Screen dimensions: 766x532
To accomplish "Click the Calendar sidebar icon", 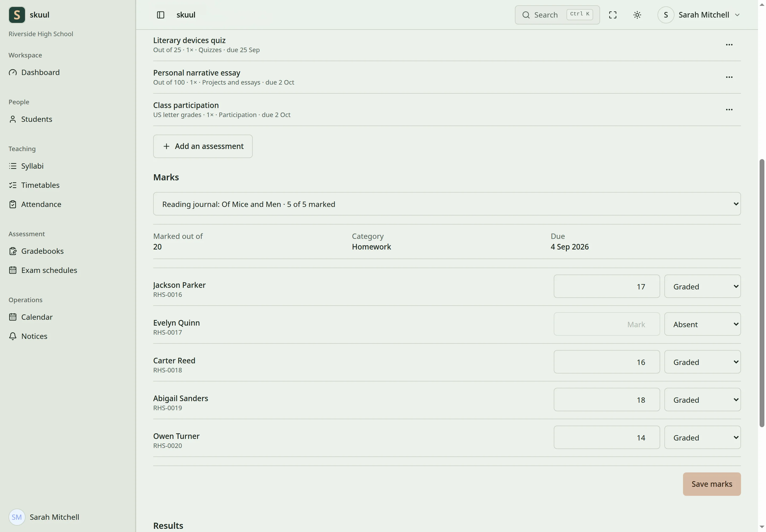I will click(13, 317).
